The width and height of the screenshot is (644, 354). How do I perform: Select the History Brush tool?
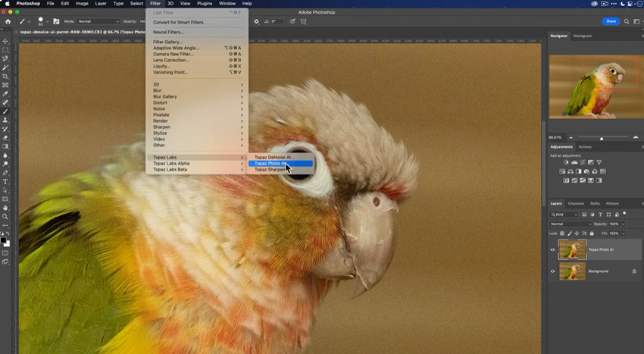click(5, 129)
